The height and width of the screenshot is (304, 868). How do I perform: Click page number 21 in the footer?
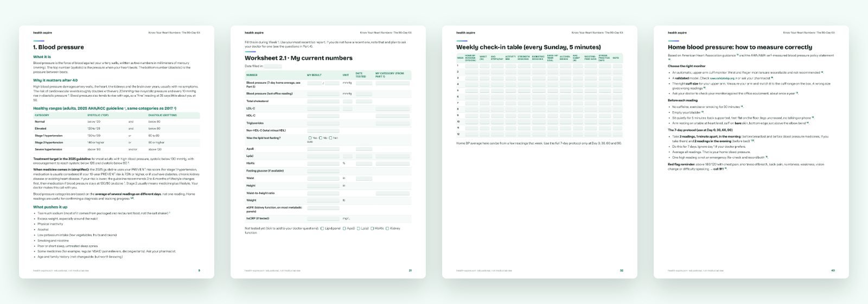[410, 270]
